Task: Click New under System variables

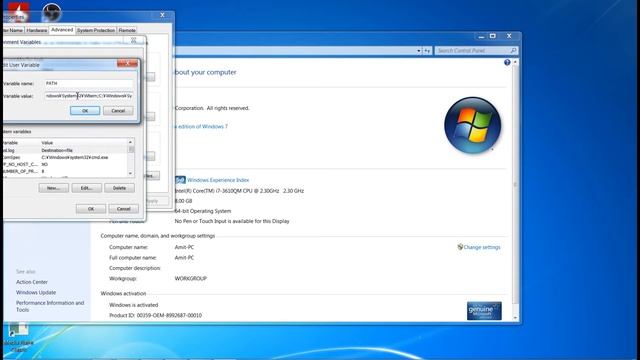Action: tap(53, 188)
